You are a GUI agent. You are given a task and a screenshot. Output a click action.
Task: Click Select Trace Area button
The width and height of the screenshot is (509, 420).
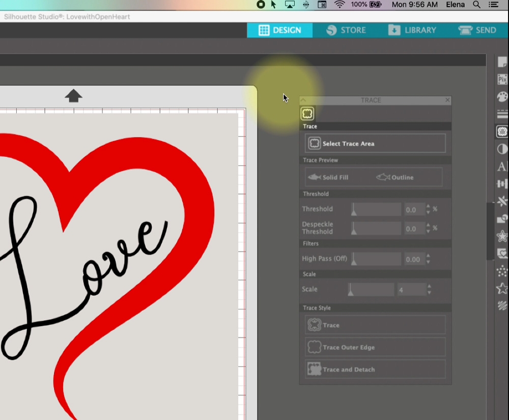[375, 144]
